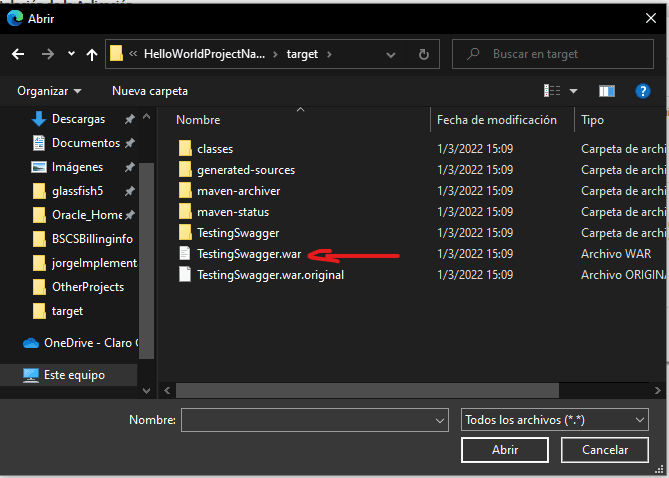
Task: Change the view layout icon
Action: coord(552,90)
